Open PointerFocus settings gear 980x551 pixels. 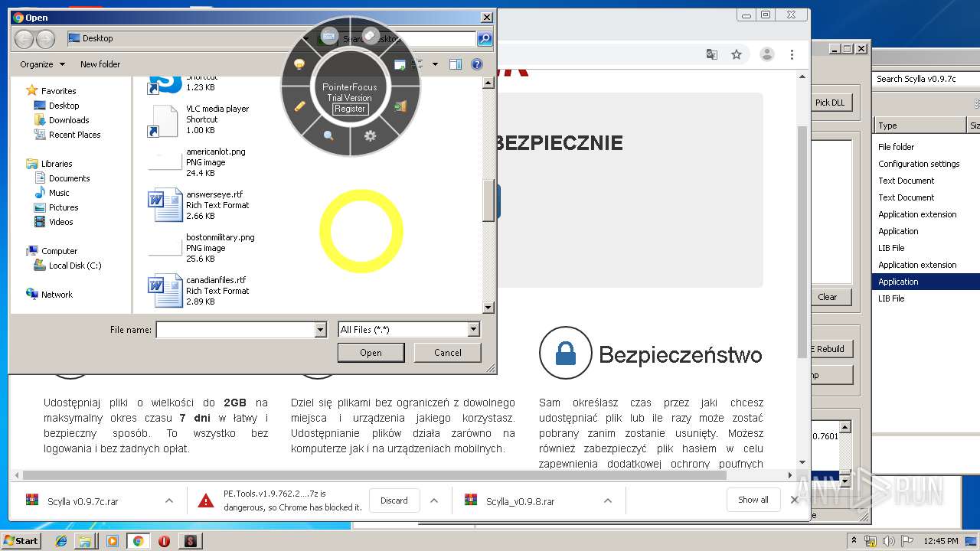[371, 135]
